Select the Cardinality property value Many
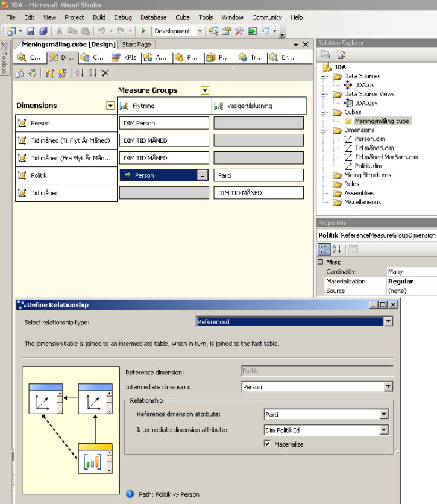 pos(412,272)
